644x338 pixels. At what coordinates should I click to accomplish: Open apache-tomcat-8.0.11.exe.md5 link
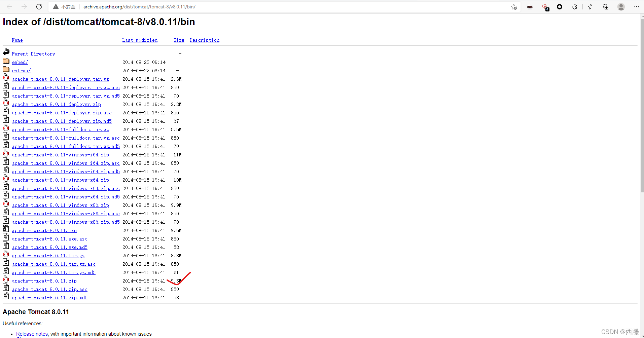(x=50, y=247)
